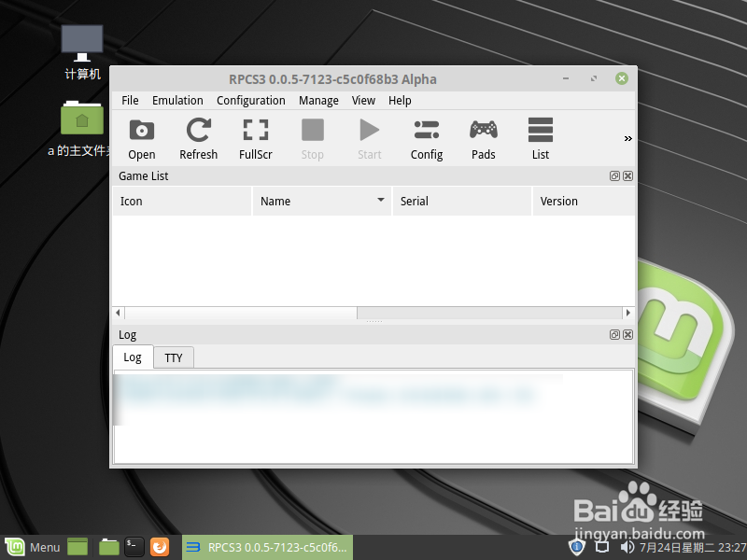Open Pads controller settings
The height and width of the screenshot is (560, 747).
[x=483, y=139]
